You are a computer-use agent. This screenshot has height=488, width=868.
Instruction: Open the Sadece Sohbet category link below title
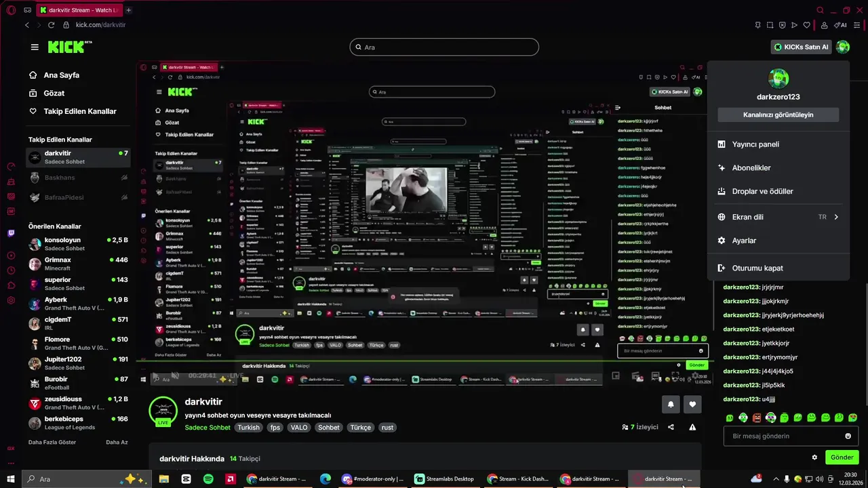[x=208, y=428]
